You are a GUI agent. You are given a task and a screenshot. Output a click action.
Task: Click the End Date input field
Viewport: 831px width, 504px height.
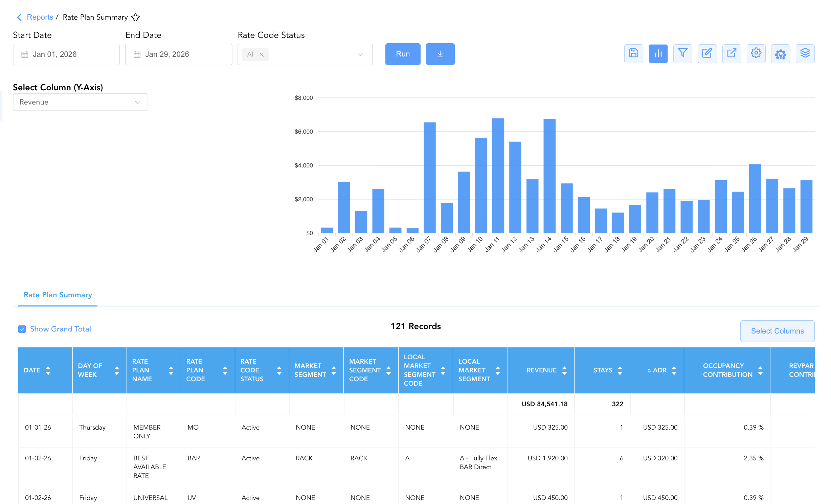pos(179,54)
